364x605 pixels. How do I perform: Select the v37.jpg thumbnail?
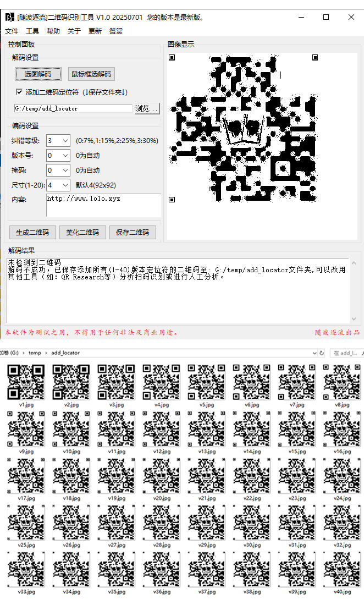coord(207,569)
